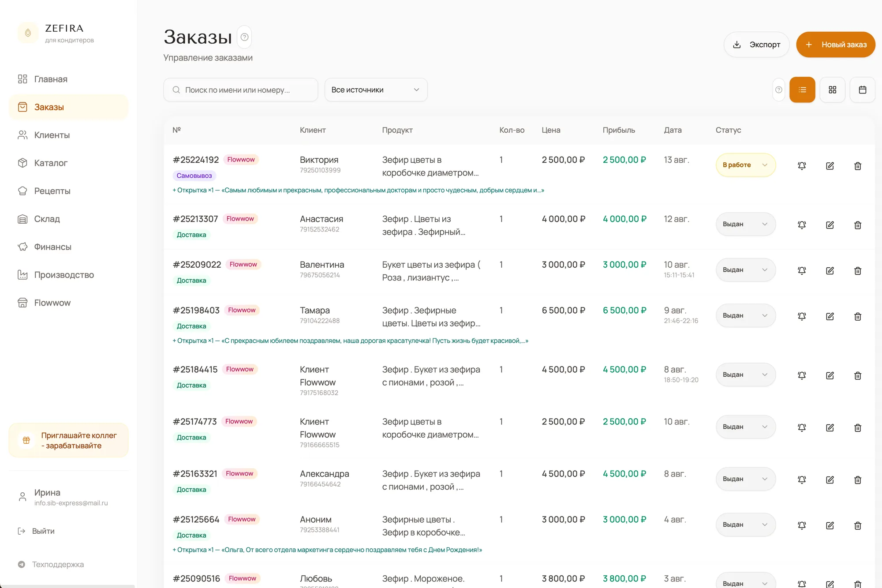Click the Приглашайте коллег referral banner
The image size is (882, 588).
pos(68,440)
